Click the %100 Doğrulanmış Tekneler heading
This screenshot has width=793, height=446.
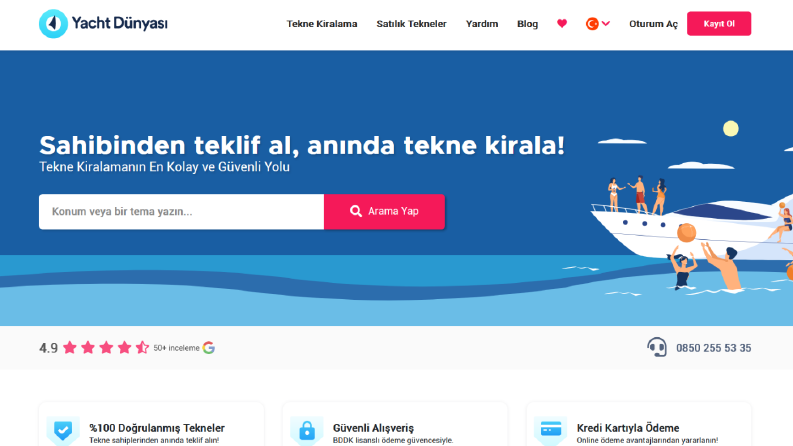157,428
